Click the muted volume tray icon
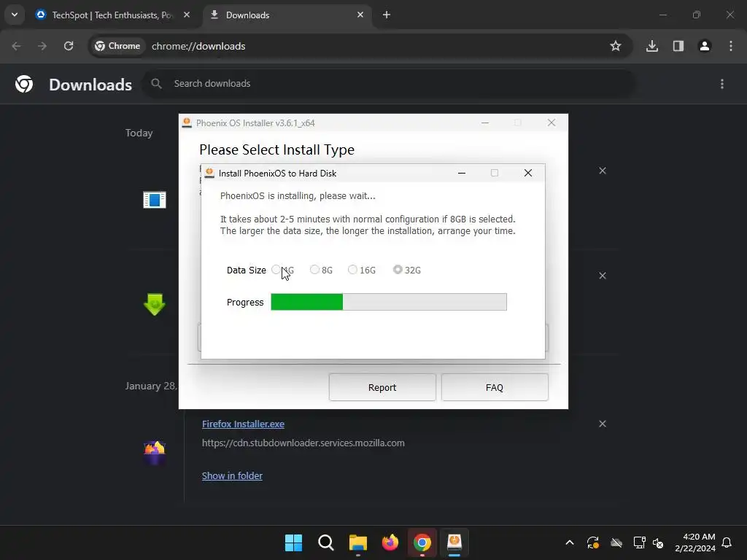Viewport: 747px width, 560px height. pyautogui.click(x=658, y=542)
